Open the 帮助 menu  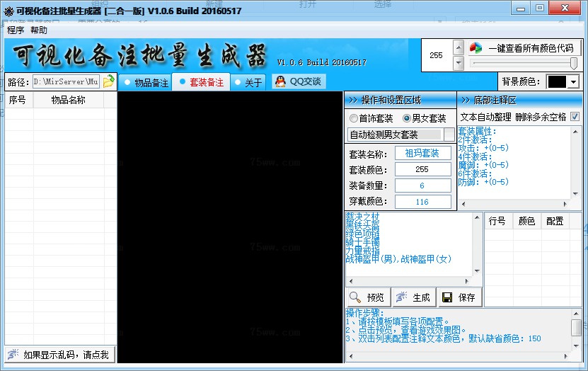pos(39,30)
